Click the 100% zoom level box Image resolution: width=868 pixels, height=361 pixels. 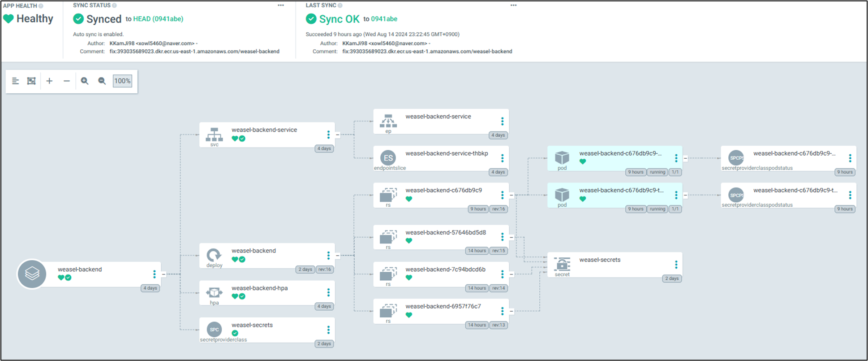coord(122,81)
